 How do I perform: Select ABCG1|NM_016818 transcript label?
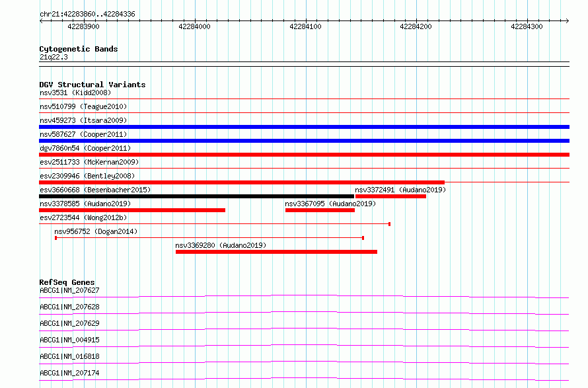click(x=69, y=356)
